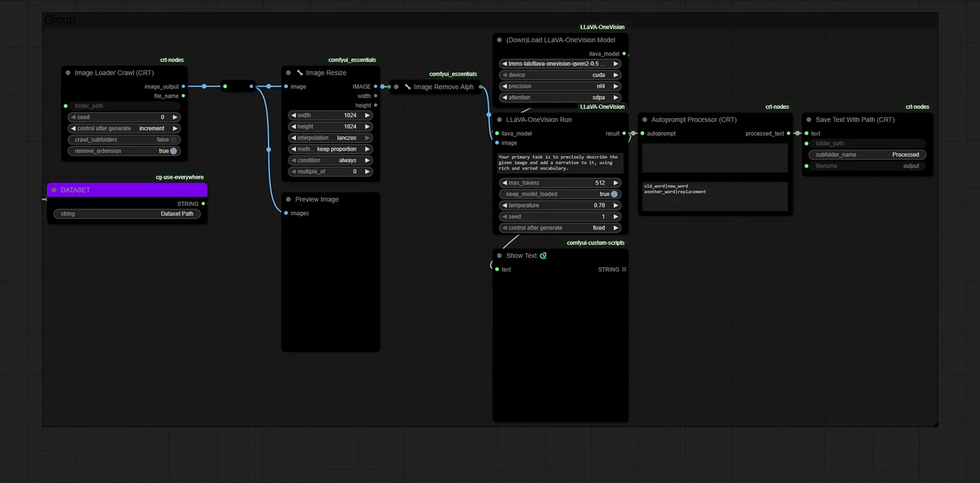Click the result output port on LLaVA-OneVision Run
The image size is (980, 483).
coord(624,133)
